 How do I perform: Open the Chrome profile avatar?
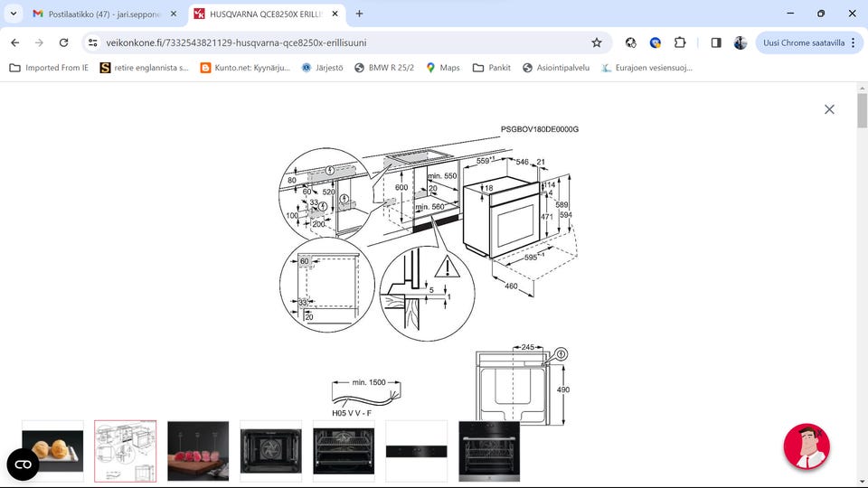click(741, 42)
